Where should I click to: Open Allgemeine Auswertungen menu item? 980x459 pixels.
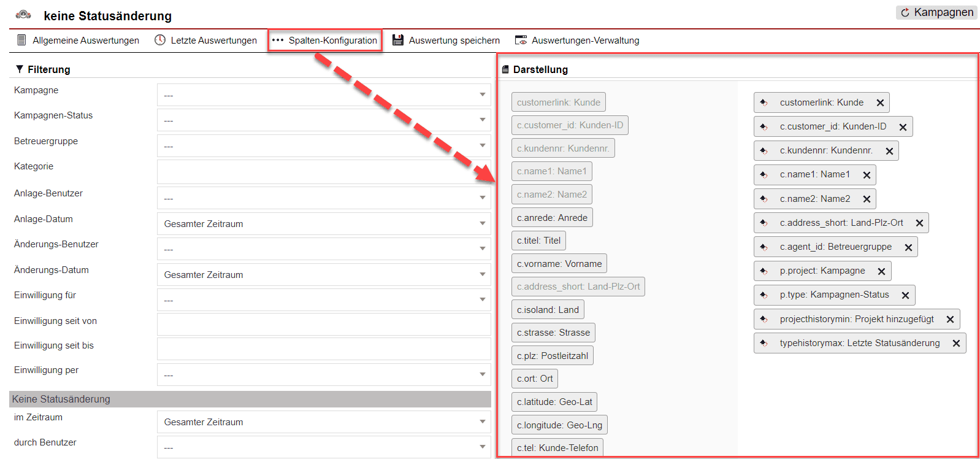(78, 40)
